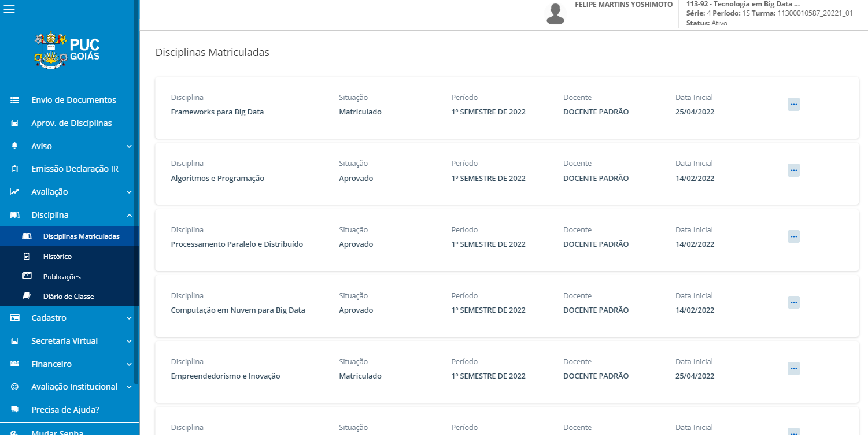Image resolution: width=868 pixels, height=441 pixels.
Task: Click date 14/02/2022 in Computação em Nuvem row
Action: pos(695,310)
